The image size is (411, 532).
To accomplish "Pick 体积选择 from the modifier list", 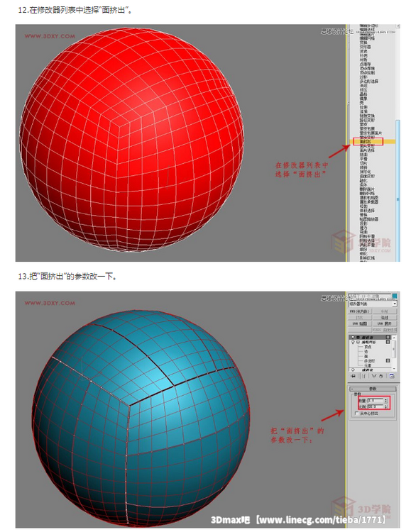I will click(x=367, y=211).
